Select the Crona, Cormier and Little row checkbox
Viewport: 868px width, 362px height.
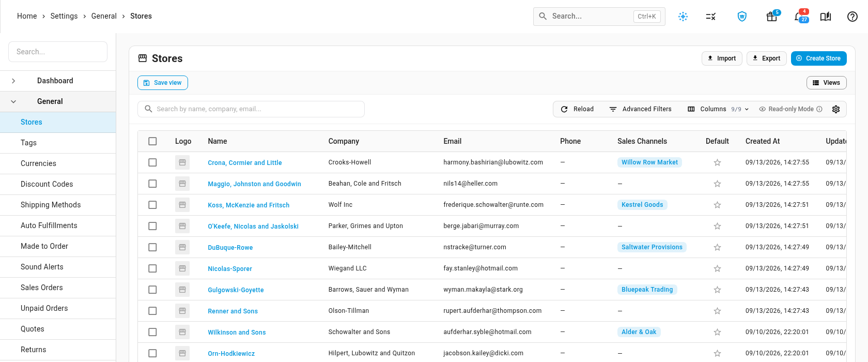pyautogui.click(x=152, y=162)
